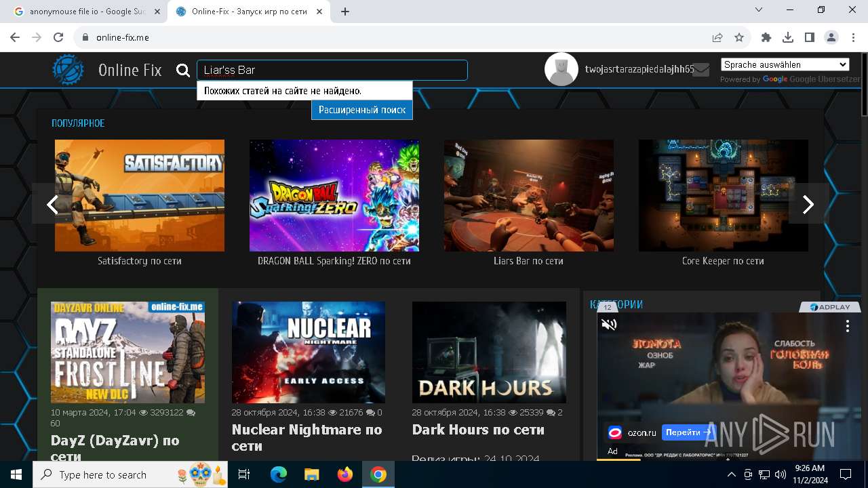Open Microsoft Edge from taskbar
868x488 pixels.
pyautogui.click(x=279, y=474)
